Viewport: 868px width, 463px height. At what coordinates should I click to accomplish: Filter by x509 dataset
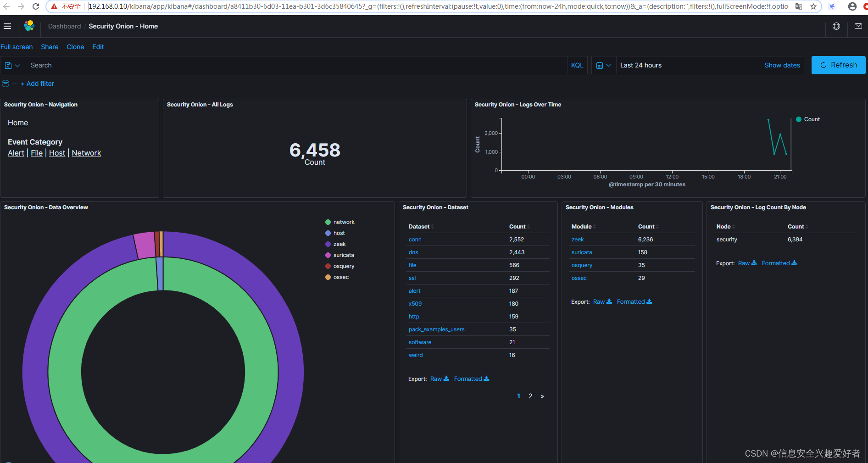[x=415, y=304]
